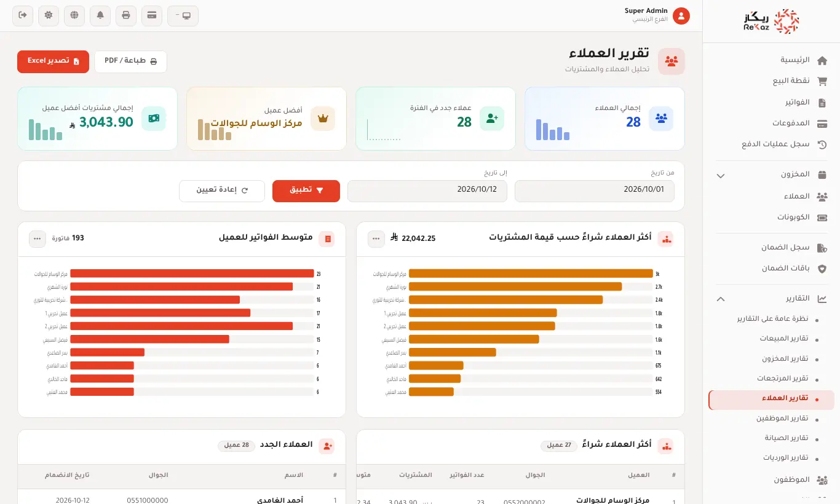Viewport: 840px width, 504px height.
Task: Open settings via the gear icon
Action: coord(49,15)
